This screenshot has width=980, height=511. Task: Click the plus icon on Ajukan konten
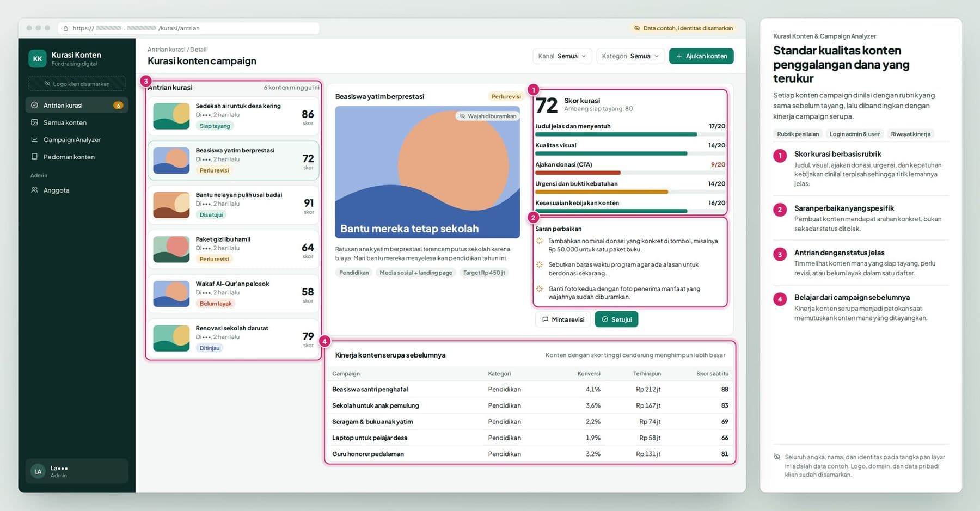pyautogui.click(x=679, y=56)
